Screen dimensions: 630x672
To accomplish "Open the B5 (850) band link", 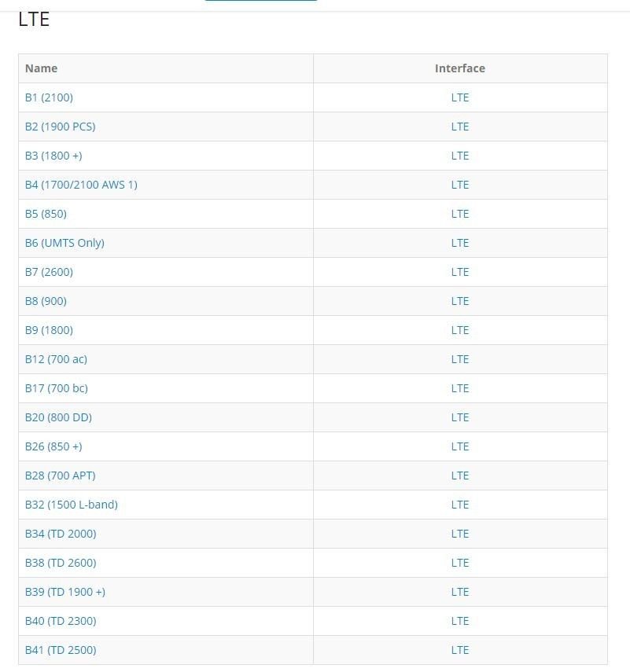I will point(46,215).
